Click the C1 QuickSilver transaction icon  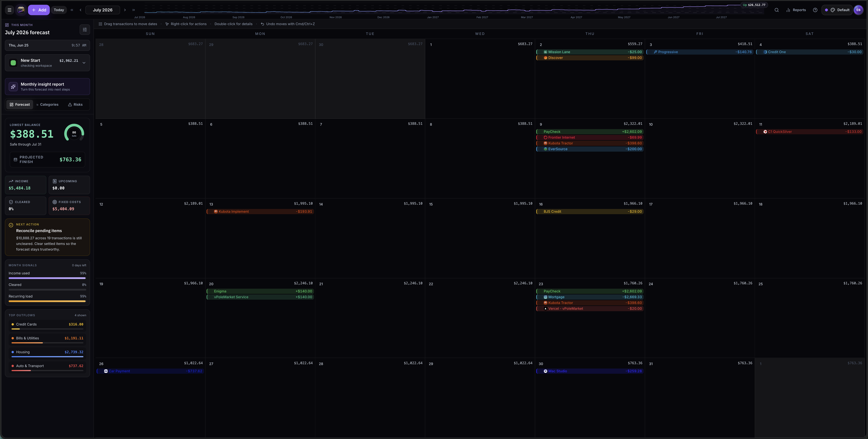click(x=765, y=132)
